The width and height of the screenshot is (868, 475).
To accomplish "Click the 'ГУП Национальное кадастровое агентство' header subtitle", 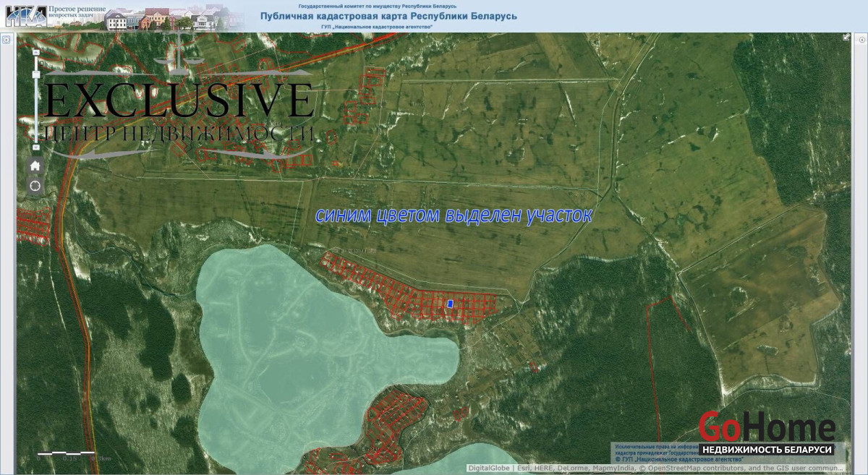I will (376, 27).
